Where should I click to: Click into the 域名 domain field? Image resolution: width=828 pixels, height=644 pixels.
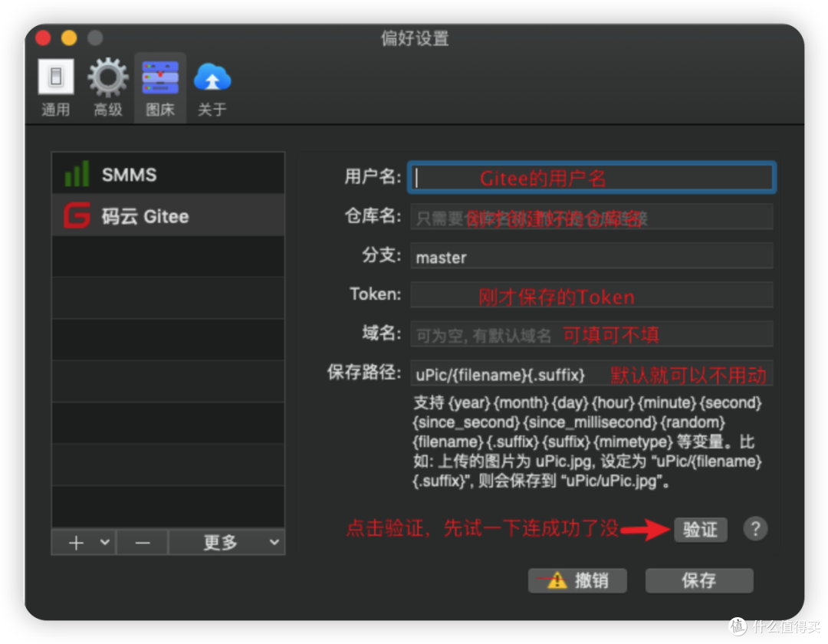pos(591,334)
